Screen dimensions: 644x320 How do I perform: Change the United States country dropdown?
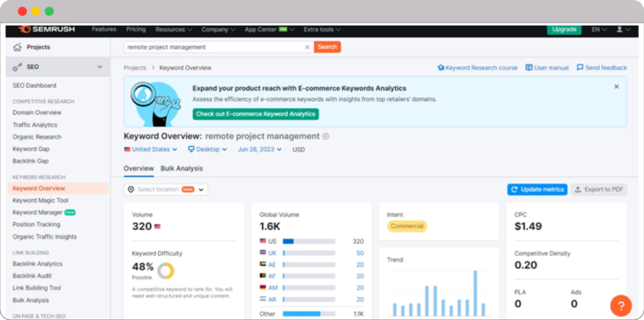point(151,150)
